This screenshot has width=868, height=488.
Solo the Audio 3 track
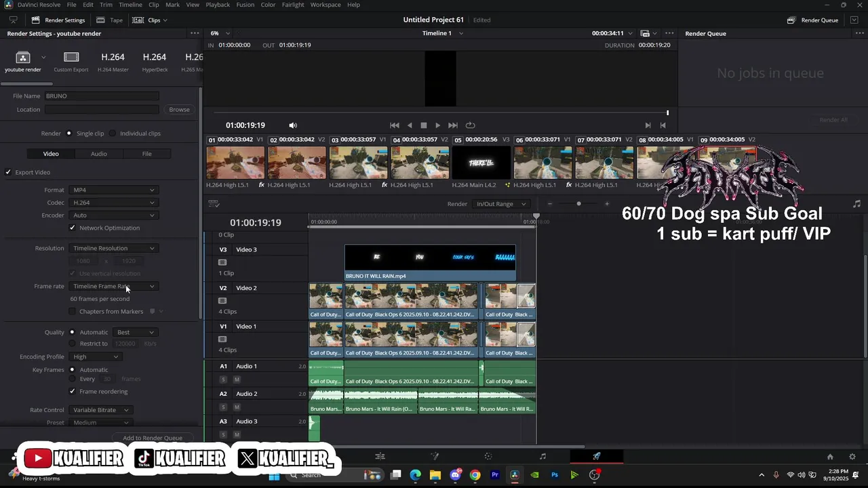(223, 434)
